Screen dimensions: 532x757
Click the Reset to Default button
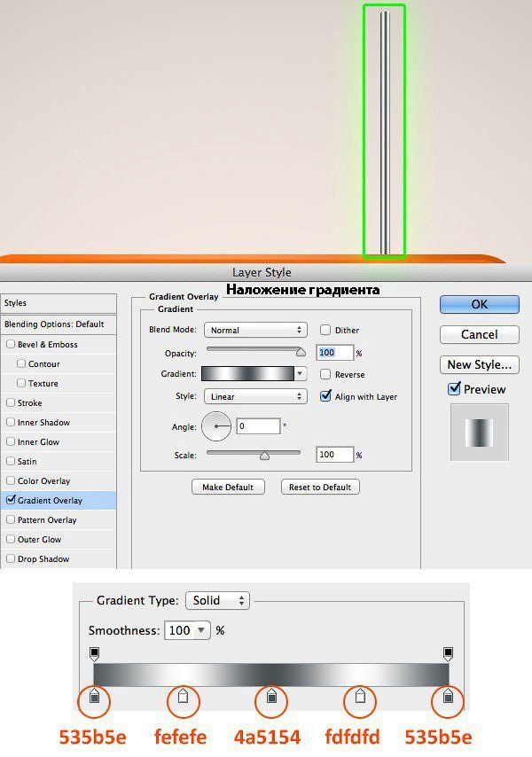[x=320, y=488]
